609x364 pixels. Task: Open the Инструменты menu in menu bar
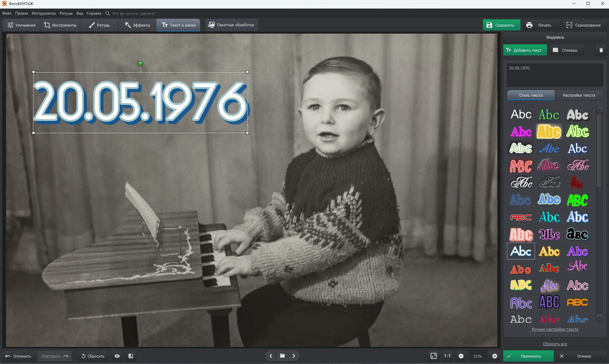point(43,13)
